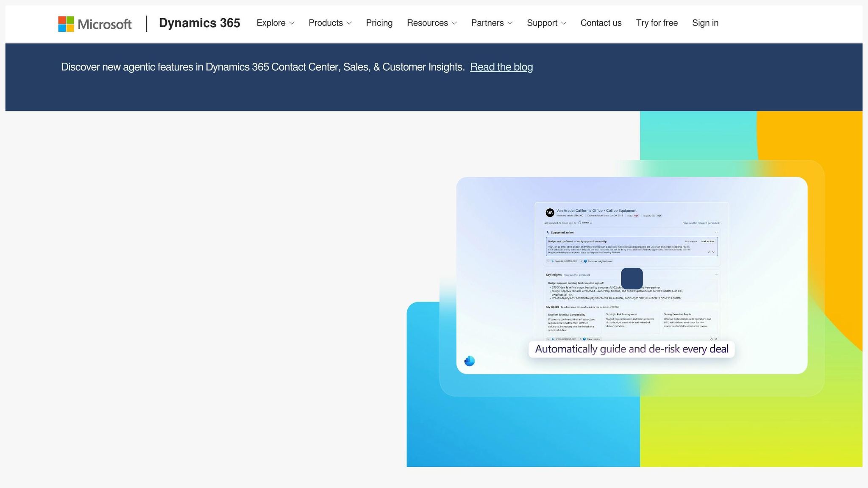Screen dimensions: 868x488
Task: Follow the Read the blog link
Action: pos(501,67)
